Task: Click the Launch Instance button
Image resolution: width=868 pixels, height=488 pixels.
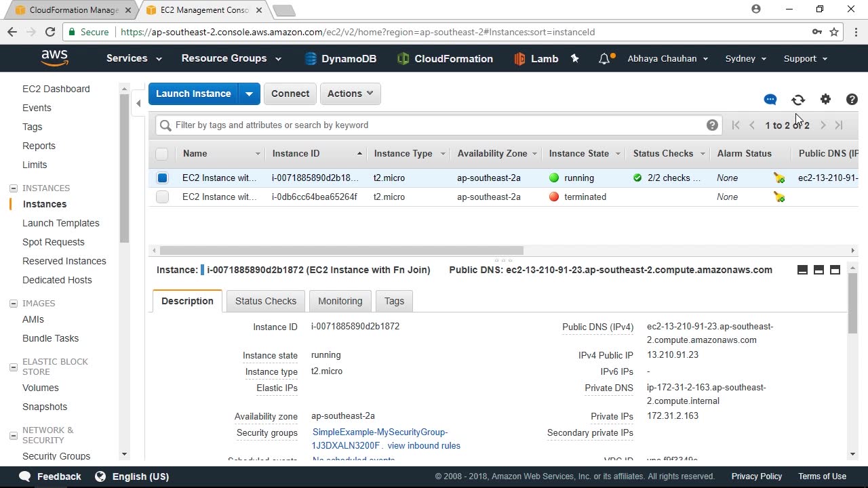Action: tap(193, 94)
